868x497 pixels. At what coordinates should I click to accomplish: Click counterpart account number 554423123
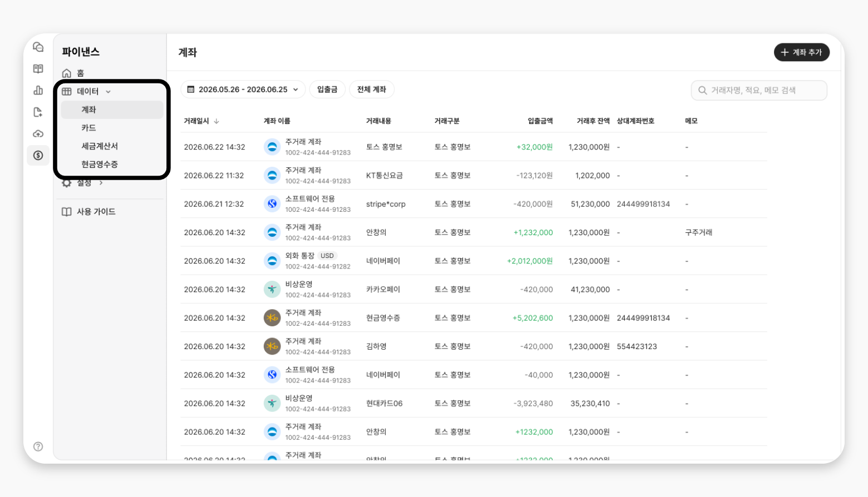tap(637, 346)
